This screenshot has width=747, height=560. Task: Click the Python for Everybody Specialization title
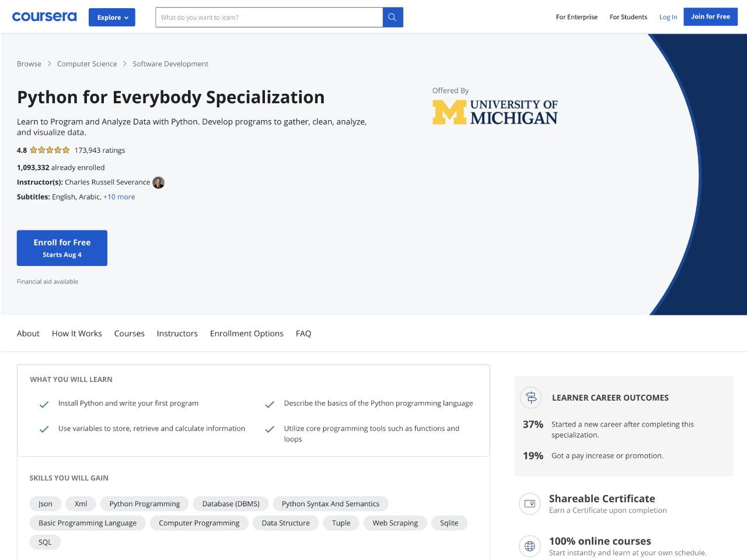[171, 97]
